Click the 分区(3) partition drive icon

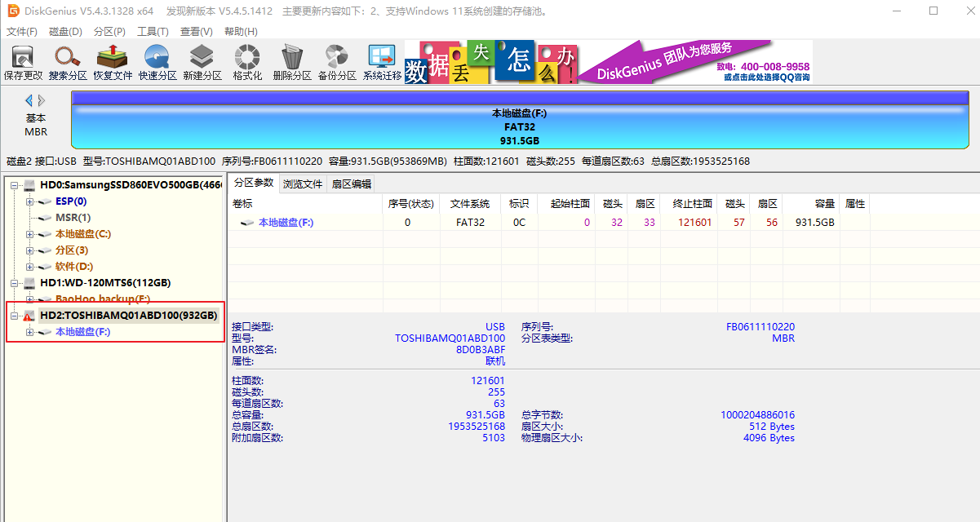click(x=46, y=250)
